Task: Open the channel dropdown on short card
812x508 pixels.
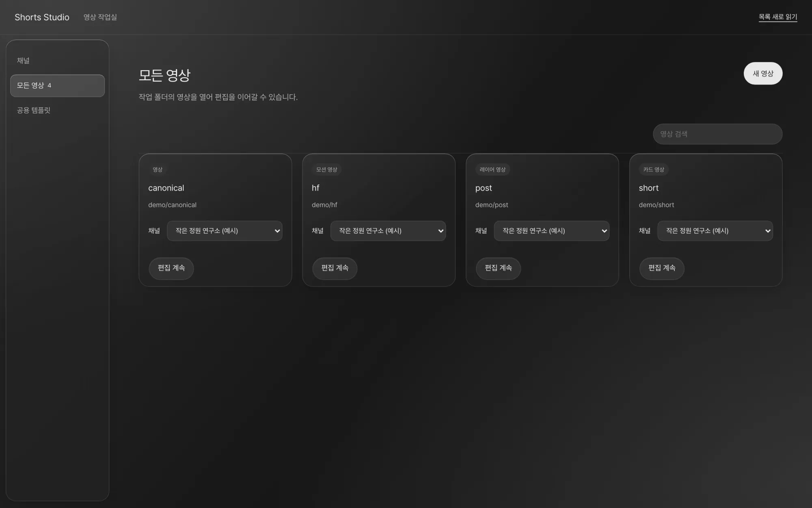Action: point(715,231)
